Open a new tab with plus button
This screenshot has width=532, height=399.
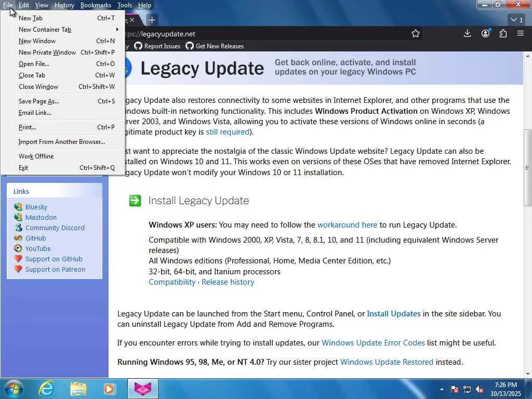[x=152, y=20]
